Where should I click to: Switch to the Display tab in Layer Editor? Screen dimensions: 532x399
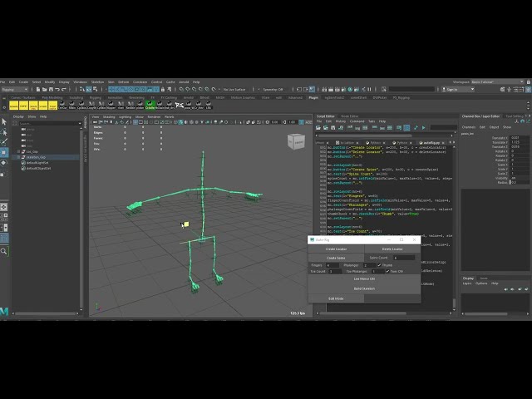click(x=468, y=278)
